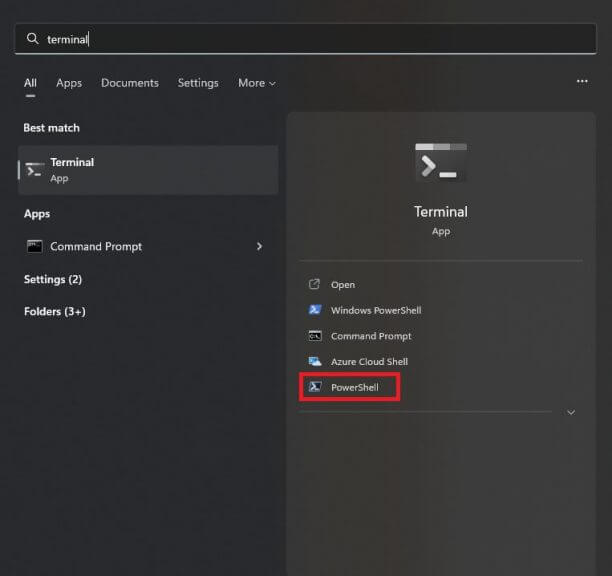Switch to the Documents filter tab

tap(130, 83)
